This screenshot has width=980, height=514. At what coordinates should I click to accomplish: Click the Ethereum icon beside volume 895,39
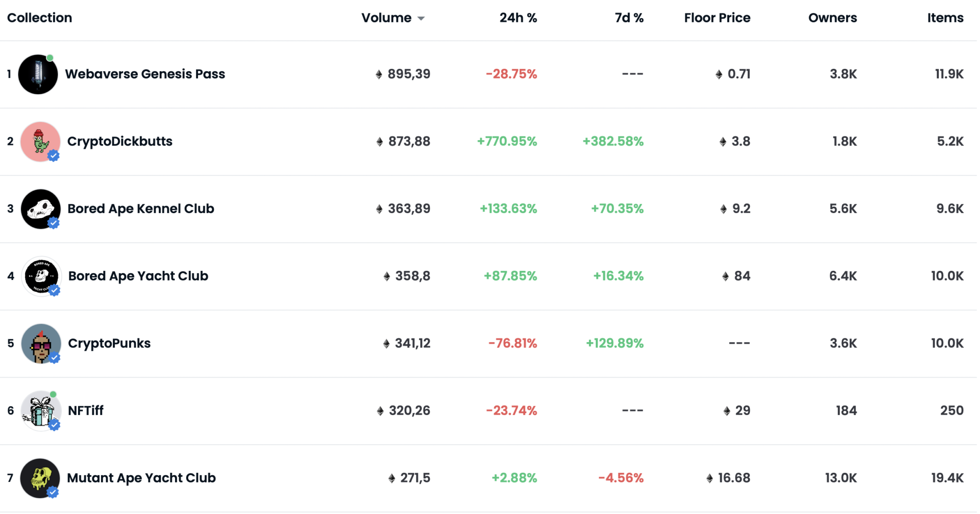pyautogui.click(x=379, y=75)
